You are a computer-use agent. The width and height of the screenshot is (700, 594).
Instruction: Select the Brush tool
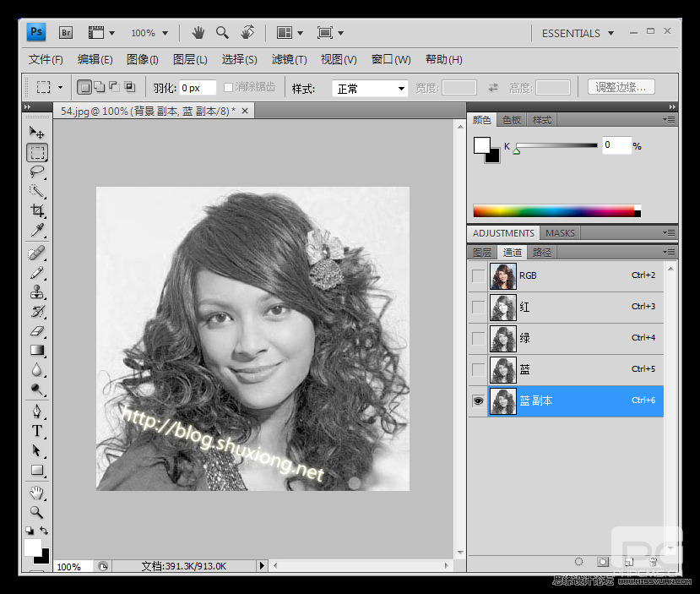coord(37,273)
